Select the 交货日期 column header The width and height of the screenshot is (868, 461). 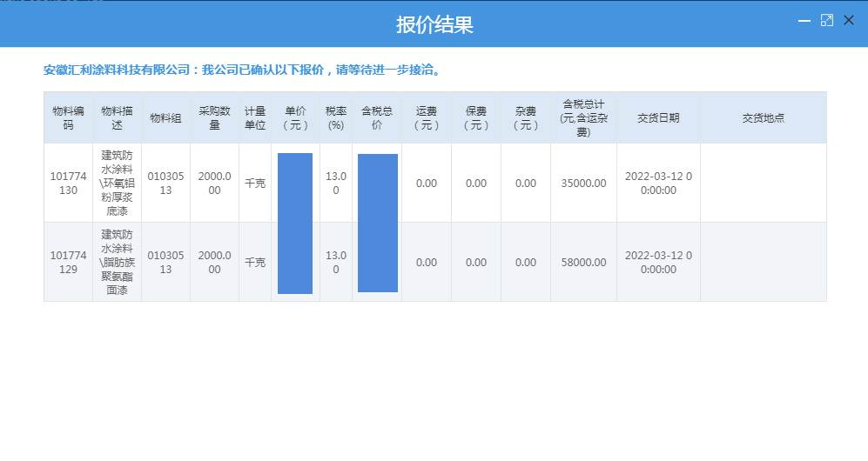[x=658, y=117]
